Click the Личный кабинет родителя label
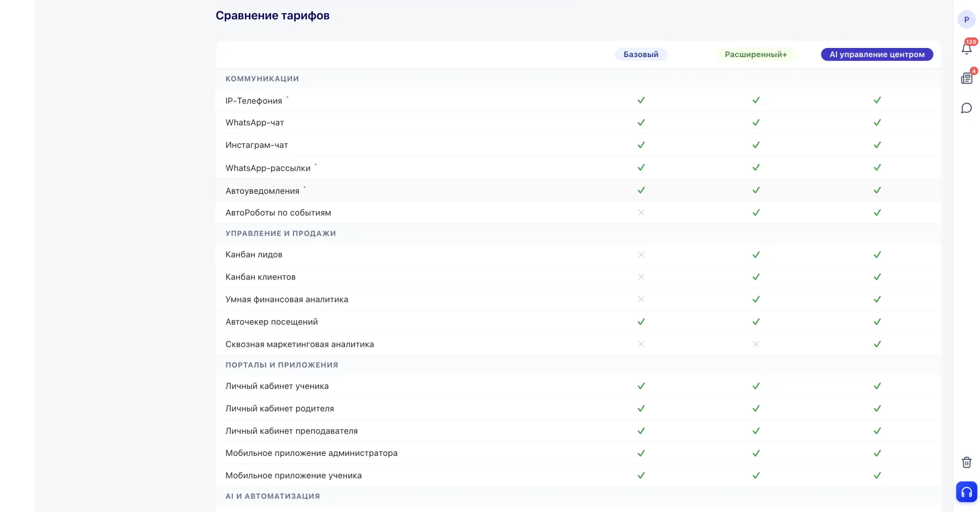The height and width of the screenshot is (512, 980). [280, 408]
